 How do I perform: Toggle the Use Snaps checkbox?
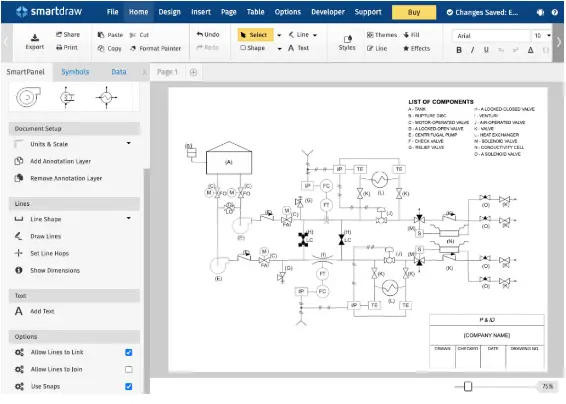tap(129, 386)
